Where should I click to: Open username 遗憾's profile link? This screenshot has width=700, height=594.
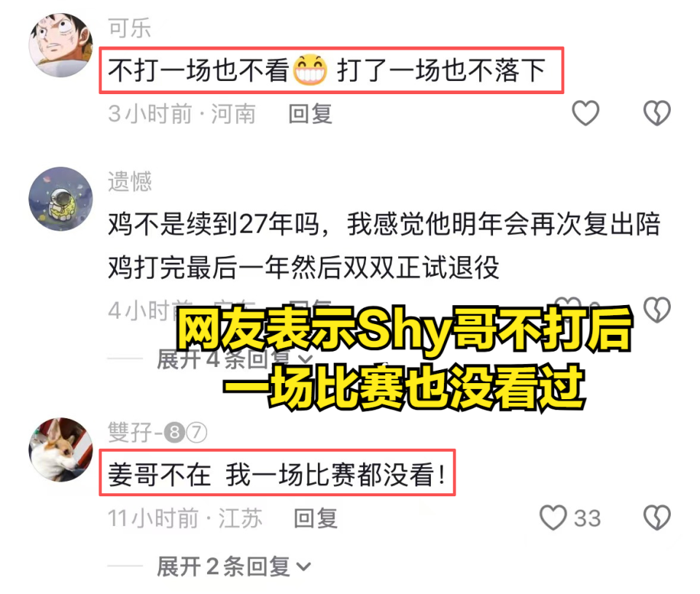130,182
